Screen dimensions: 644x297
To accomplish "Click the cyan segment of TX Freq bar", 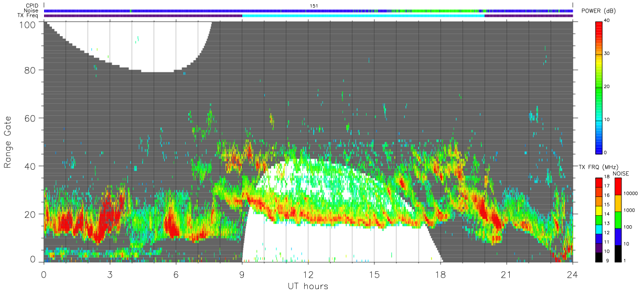I will pos(363,16).
